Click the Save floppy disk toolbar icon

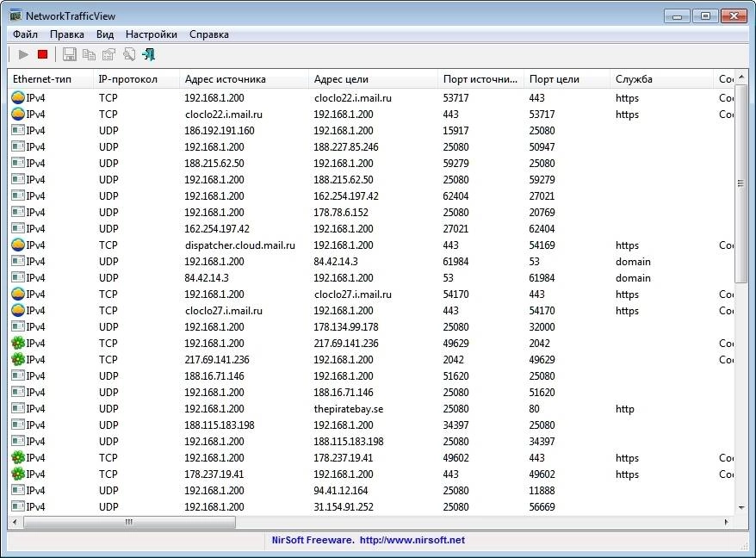pos(70,54)
